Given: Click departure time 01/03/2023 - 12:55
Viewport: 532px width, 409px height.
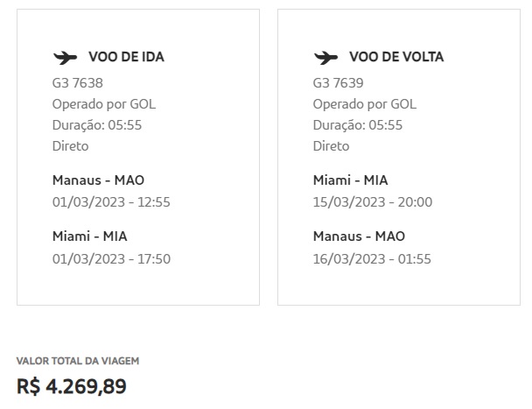Looking at the screenshot, I should 111,202.
